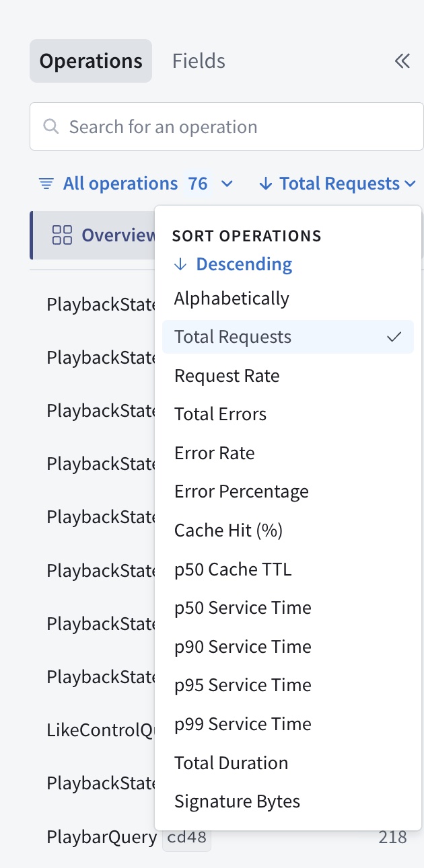Image resolution: width=424 pixels, height=868 pixels.
Task: Sort operations Alphabetically
Action: (x=232, y=299)
